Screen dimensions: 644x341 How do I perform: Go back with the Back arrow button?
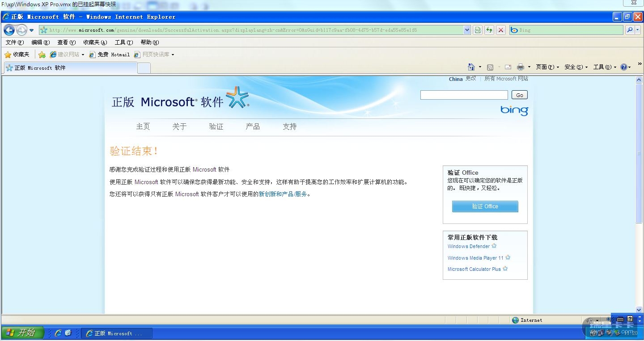click(x=9, y=30)
